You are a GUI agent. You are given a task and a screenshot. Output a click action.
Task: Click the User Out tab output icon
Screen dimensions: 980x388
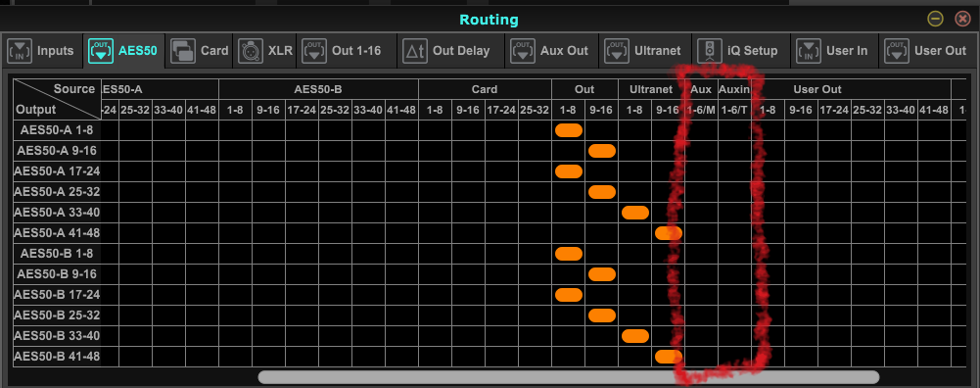(x=897, y=51)
